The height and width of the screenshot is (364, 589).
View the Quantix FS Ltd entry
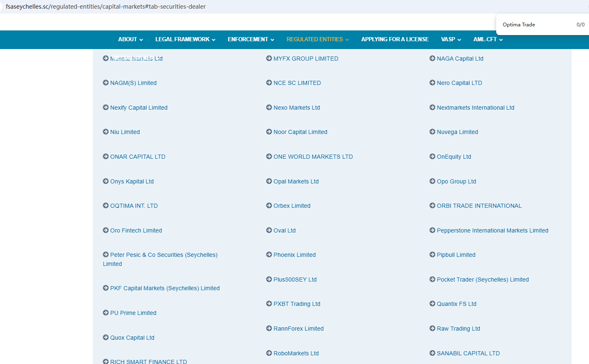(x=457, y=304)
